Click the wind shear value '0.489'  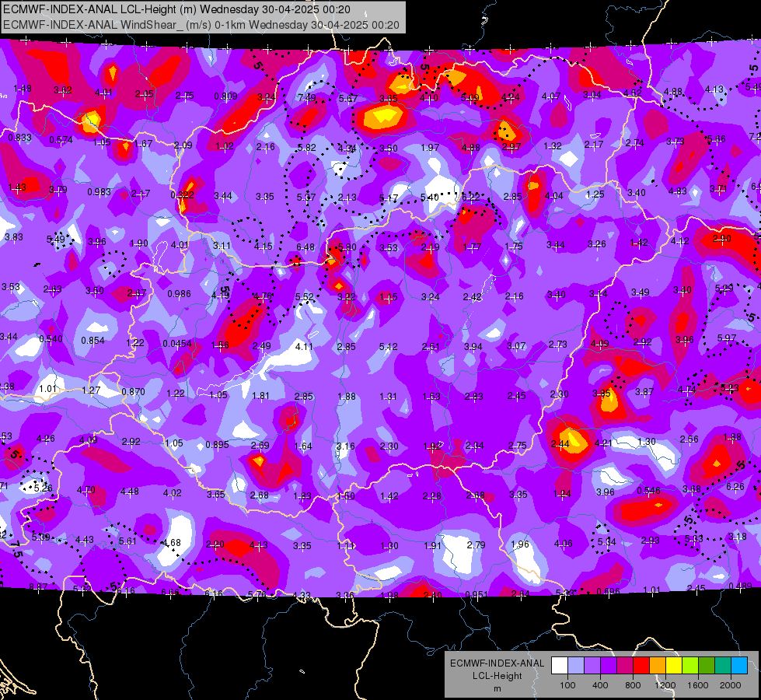[740, 586]
